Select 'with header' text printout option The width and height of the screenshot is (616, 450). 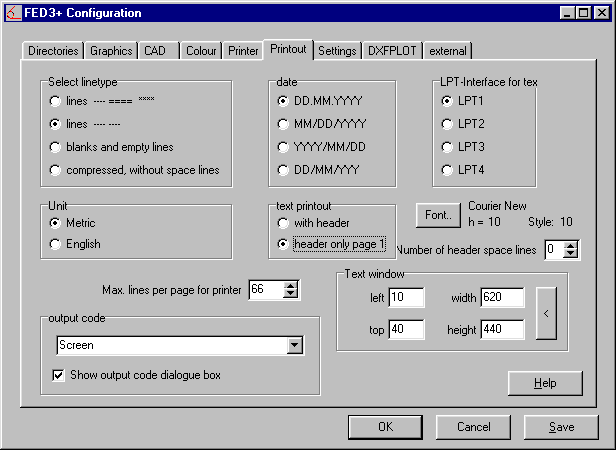(x=284, y=223)
